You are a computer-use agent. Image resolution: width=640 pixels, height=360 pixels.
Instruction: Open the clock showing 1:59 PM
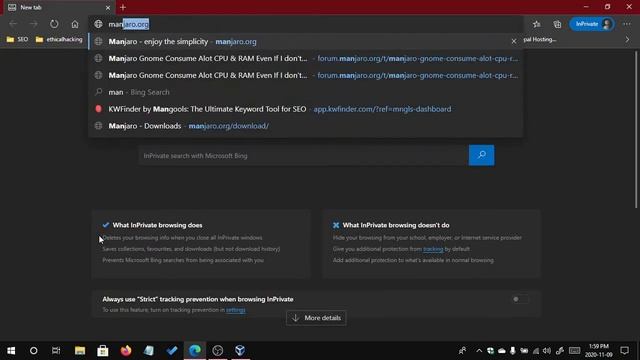pyautogui.click(x=599, y=351)
